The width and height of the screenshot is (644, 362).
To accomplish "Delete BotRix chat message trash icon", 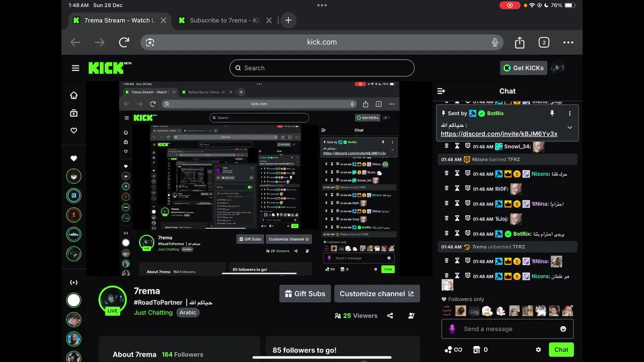I will (x=446, y=234).
